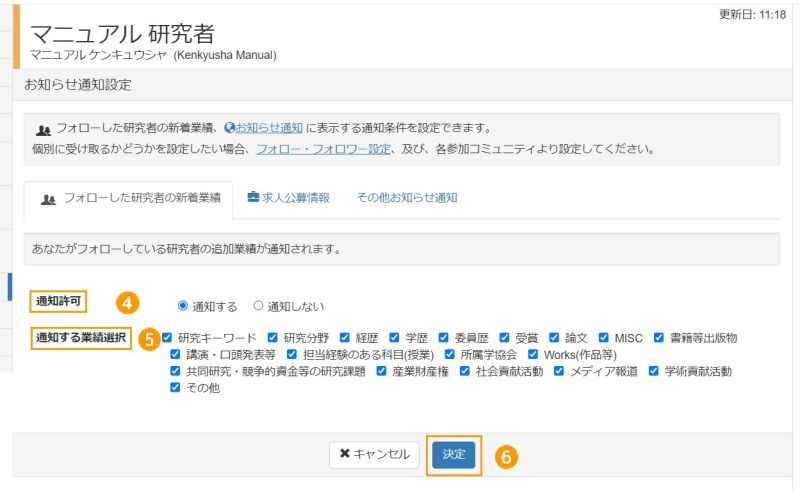Open the フォロー・フォロワー設定 link

(x=323, y=149)
